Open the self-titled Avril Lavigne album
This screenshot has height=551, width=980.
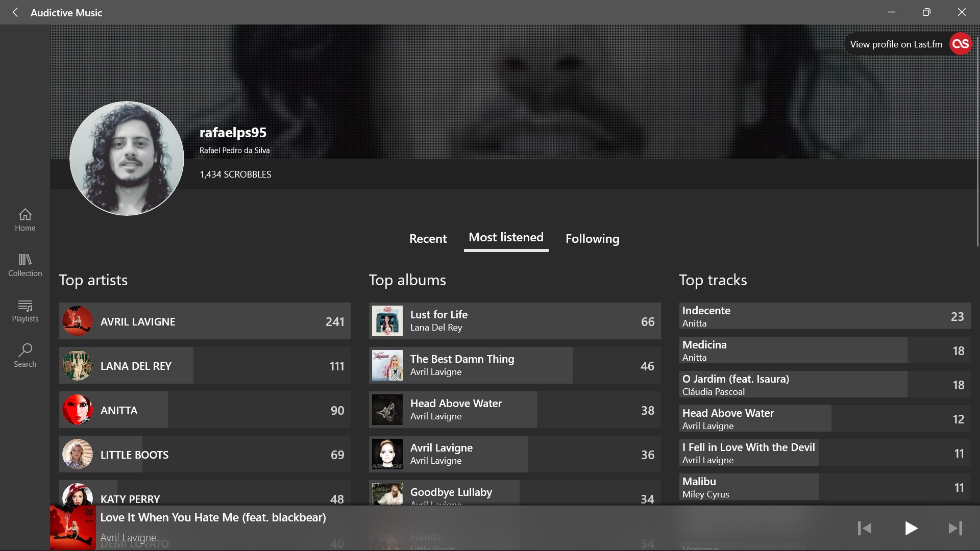point(514,455)
